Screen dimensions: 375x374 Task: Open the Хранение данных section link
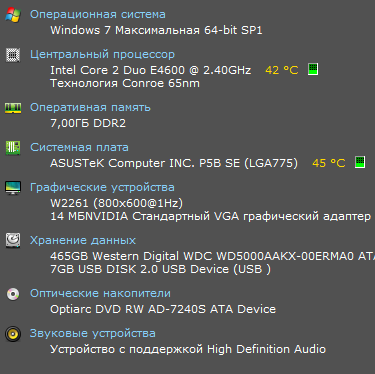[83, 240]
